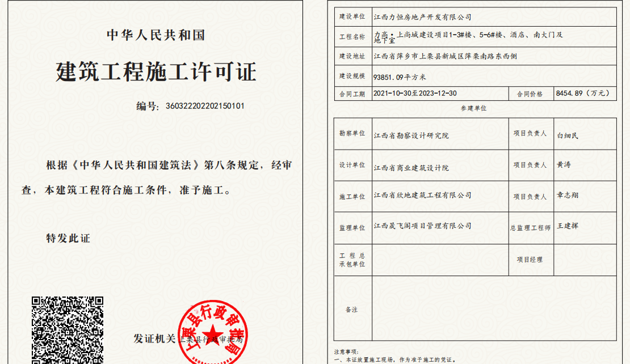Click the '注意事项:' heading

[346, 352]
